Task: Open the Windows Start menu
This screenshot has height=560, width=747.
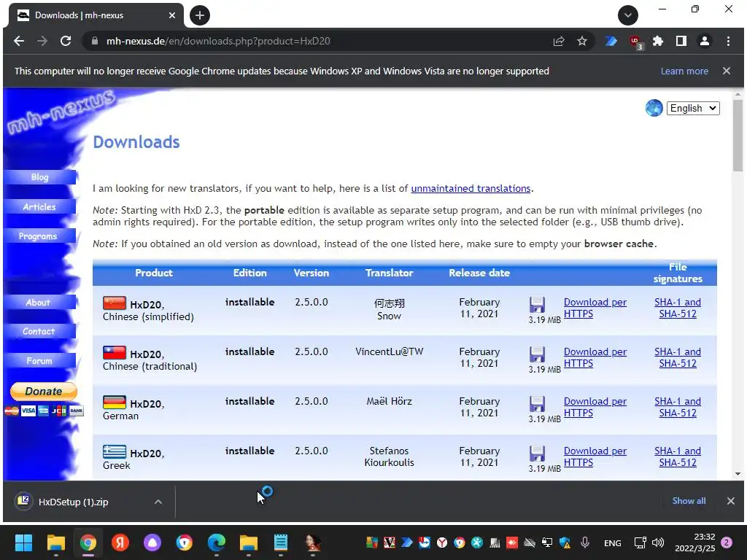Action: (23, 542)
